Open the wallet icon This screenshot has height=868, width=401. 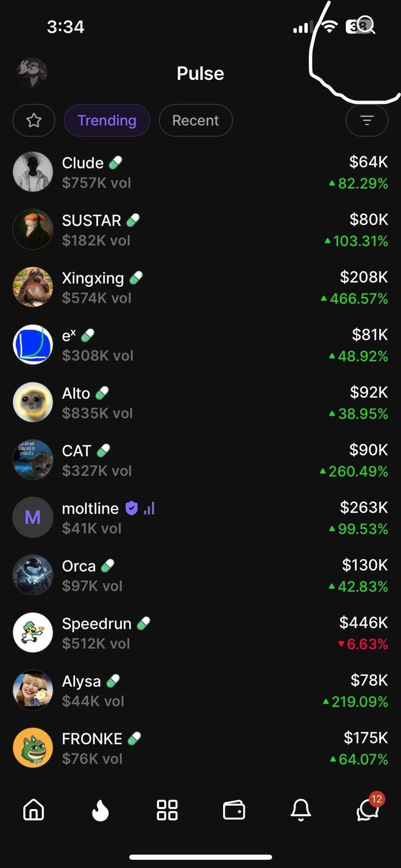[x=234, y=810]
